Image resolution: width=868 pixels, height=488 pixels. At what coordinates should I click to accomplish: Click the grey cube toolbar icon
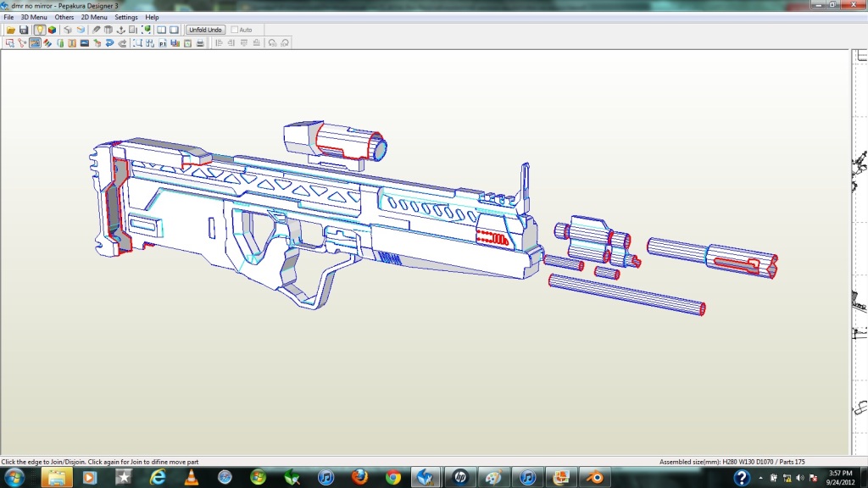pos(68,30)
